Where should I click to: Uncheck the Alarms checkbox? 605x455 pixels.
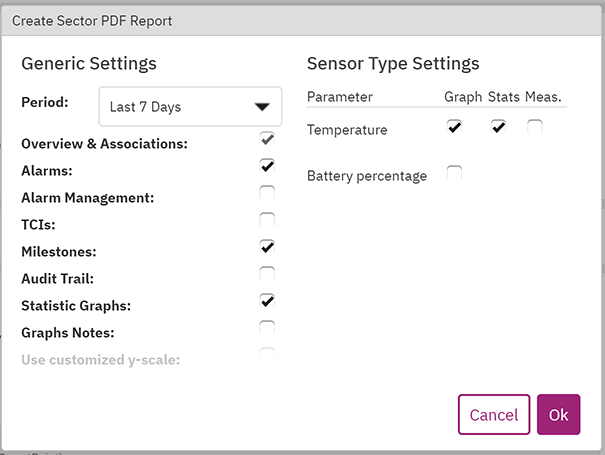click(267, 166)
